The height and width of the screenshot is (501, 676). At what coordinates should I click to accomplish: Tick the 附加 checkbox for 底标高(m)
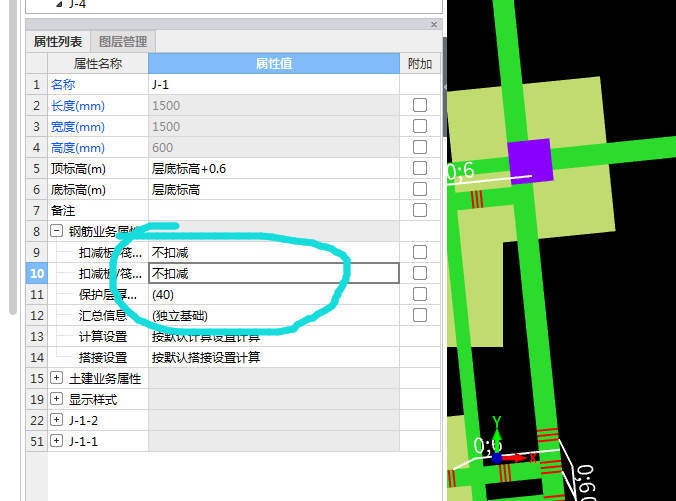pos(420,189)
